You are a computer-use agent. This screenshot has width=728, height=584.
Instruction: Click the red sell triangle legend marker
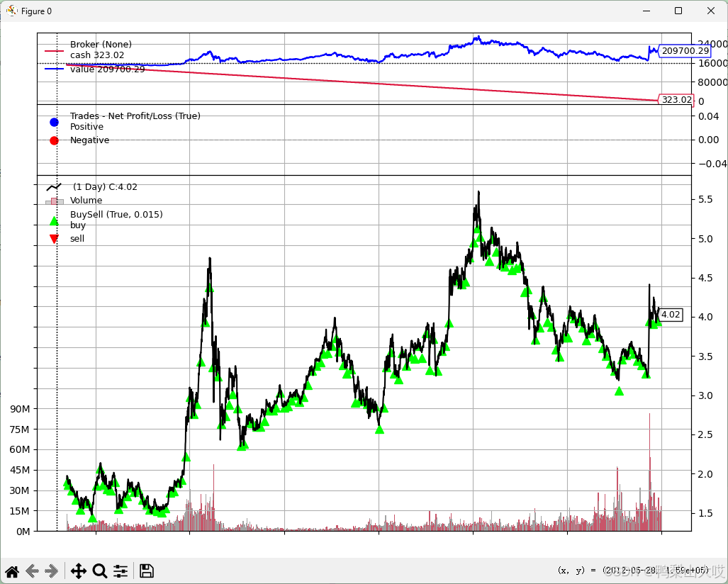pyautogui.click(x=54, y=239)
